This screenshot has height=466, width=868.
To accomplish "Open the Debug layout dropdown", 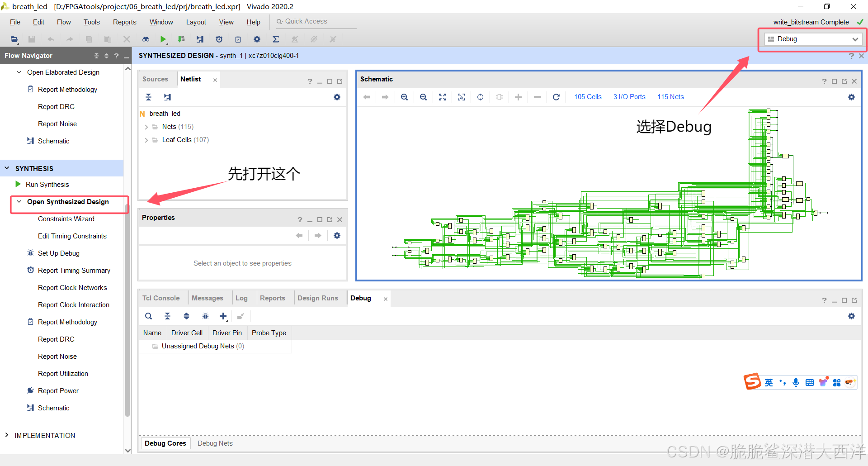I will click(813, 39).
